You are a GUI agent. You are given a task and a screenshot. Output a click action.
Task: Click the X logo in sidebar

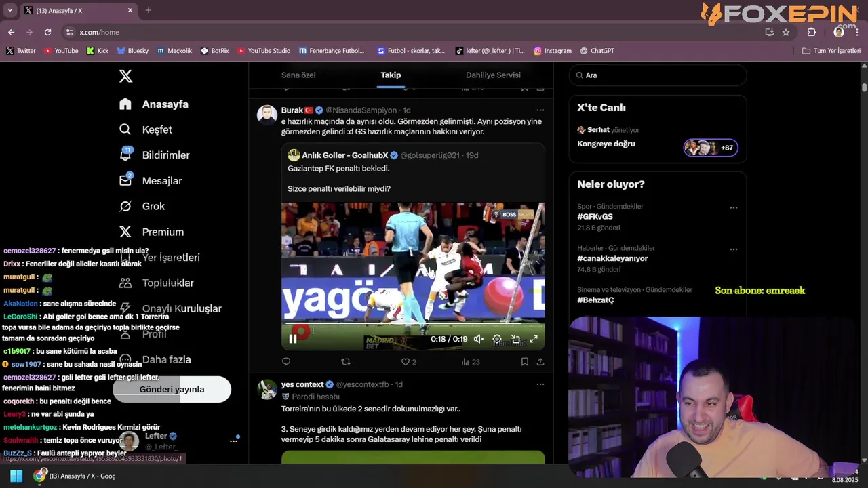click(125, 76)
